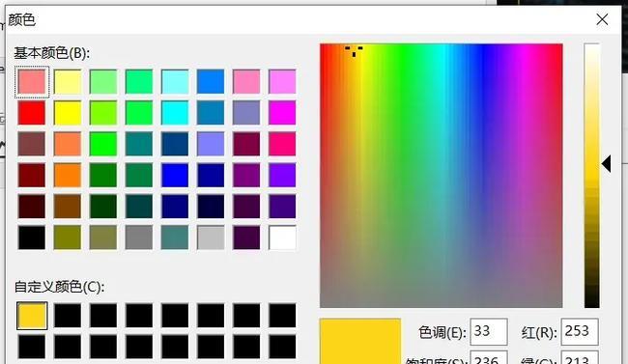Click the luminance gradient bar
Screen dimensions: 628x364
(591, 176)
